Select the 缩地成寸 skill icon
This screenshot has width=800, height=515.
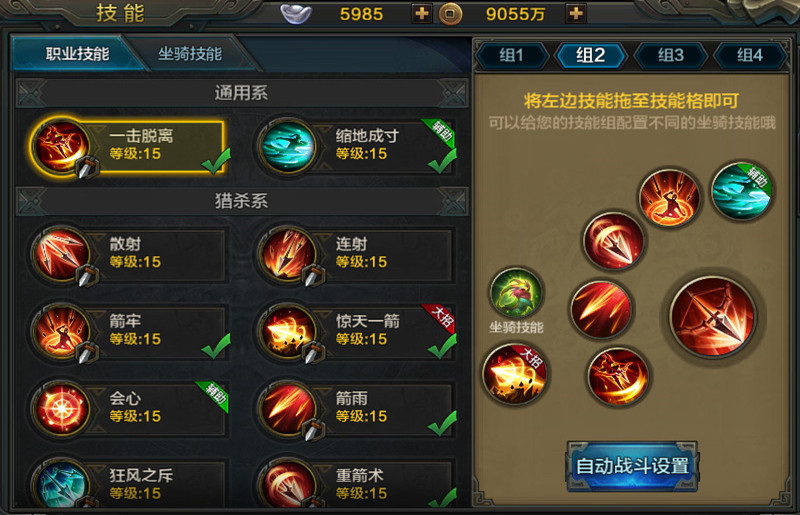(x=287, y=146)
